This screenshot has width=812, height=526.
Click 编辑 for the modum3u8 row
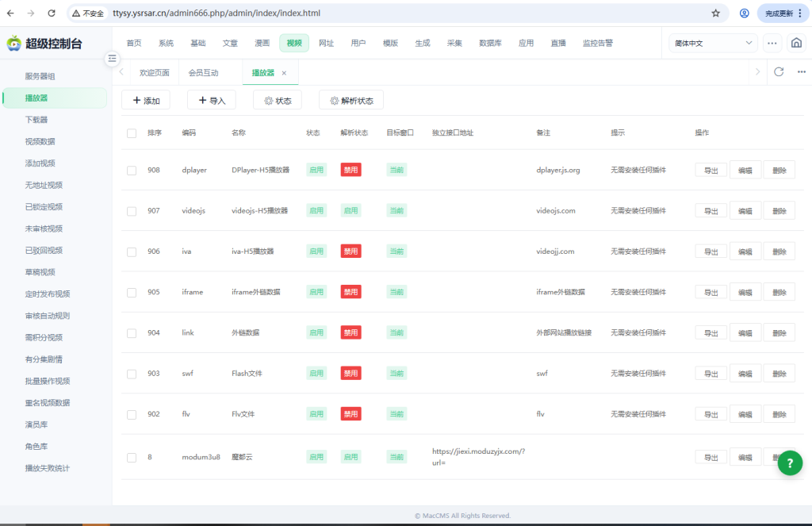745,458
